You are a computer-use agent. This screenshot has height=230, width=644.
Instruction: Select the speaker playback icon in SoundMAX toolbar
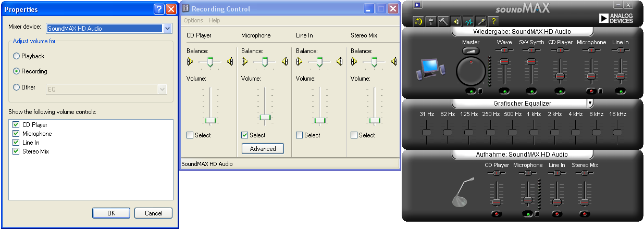coord(456,21)
